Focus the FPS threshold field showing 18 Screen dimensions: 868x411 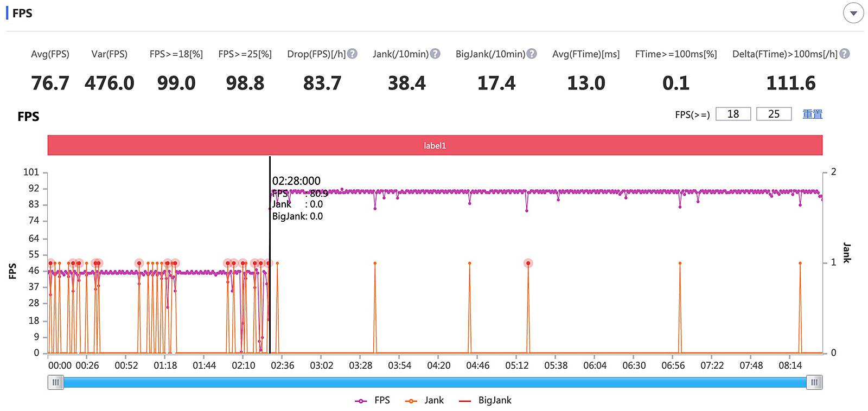pos(733,114)
